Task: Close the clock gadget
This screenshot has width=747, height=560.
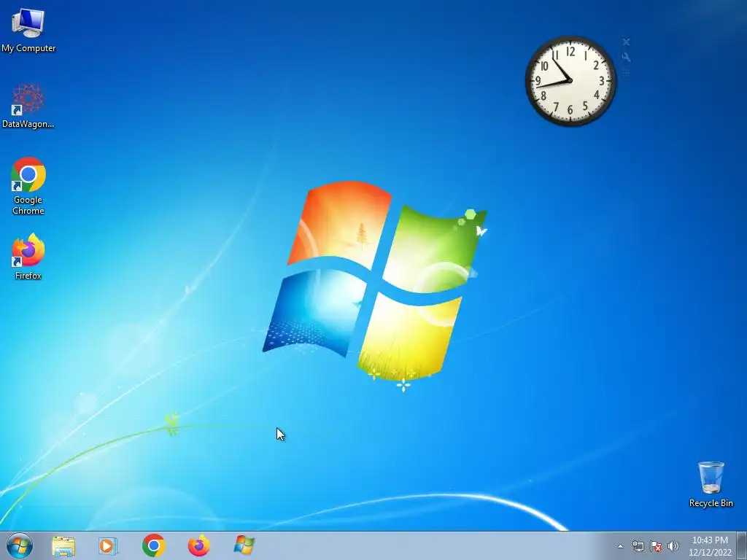Action: coord(626,42)
